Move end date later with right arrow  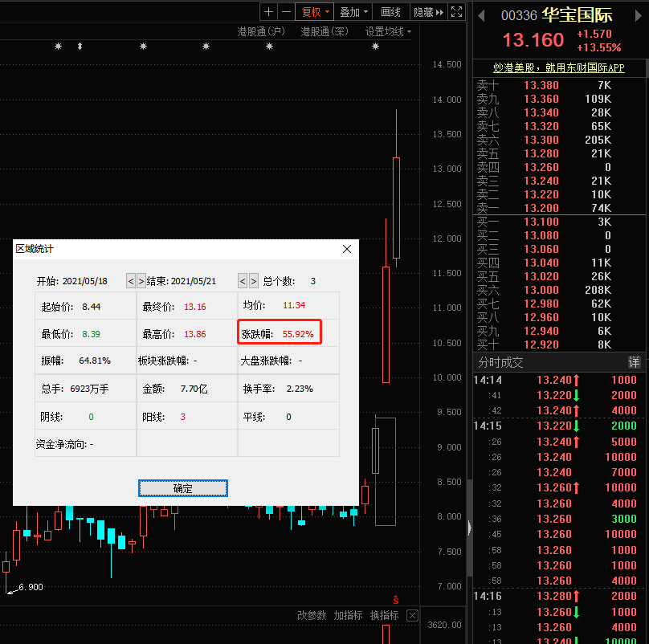click(x=254, y=281)
